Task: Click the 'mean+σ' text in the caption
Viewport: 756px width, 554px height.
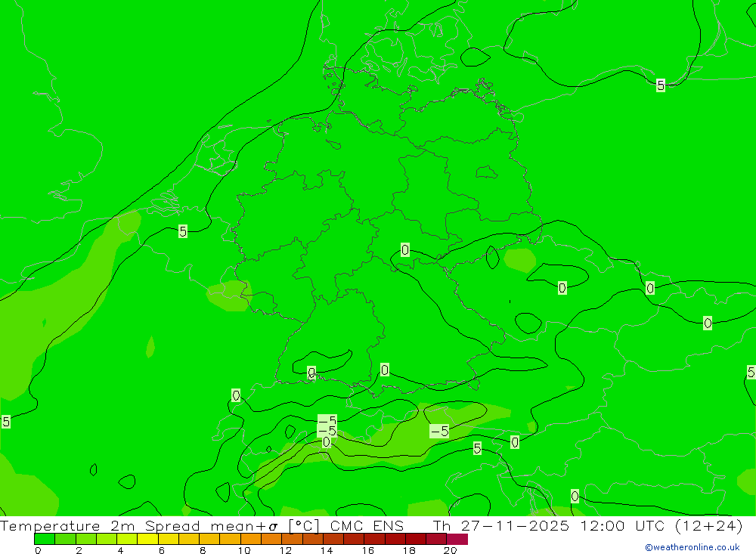Action: pyautogui.click(x=244, y=526)
